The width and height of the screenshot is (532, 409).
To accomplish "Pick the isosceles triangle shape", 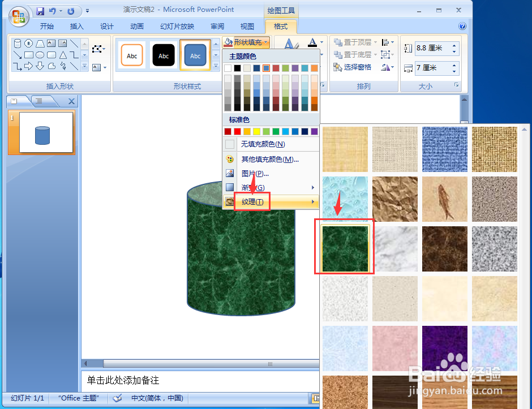I will coord(63,55).
